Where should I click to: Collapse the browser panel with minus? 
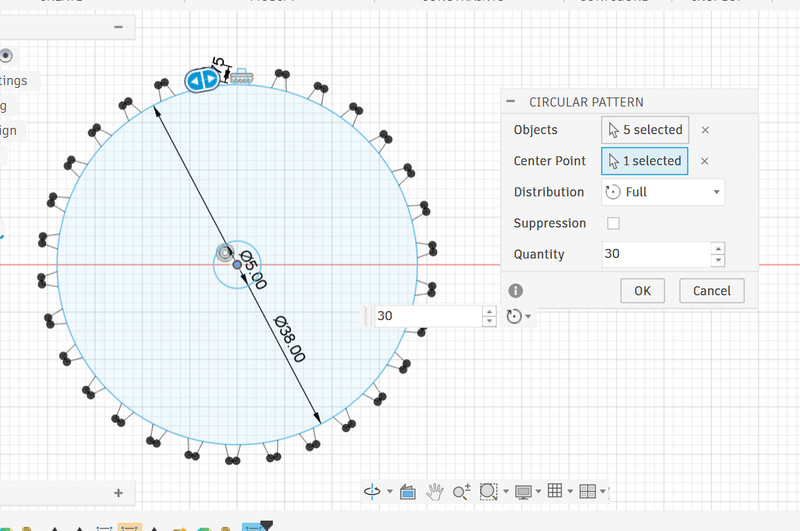pyautogui.click(x=118, y=27)
